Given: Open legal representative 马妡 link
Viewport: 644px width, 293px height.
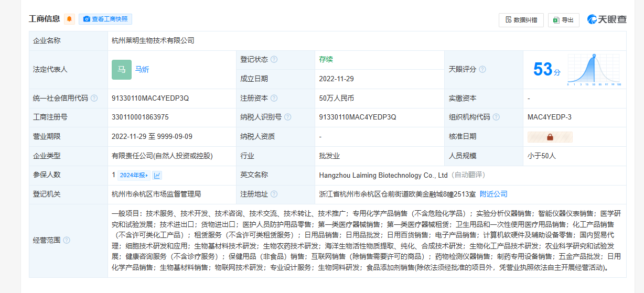Looking at the screenshot, I should pos(142,70).
